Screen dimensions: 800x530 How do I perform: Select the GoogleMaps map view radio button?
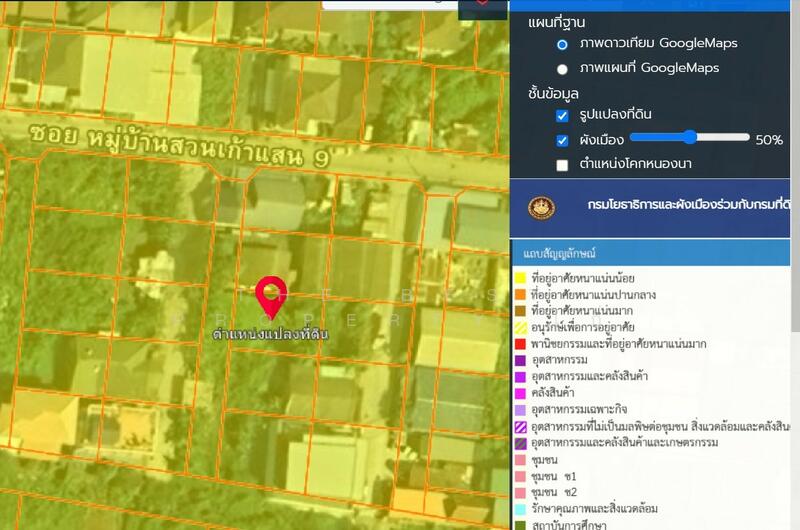pyautogui.click(x=562, y=68)
